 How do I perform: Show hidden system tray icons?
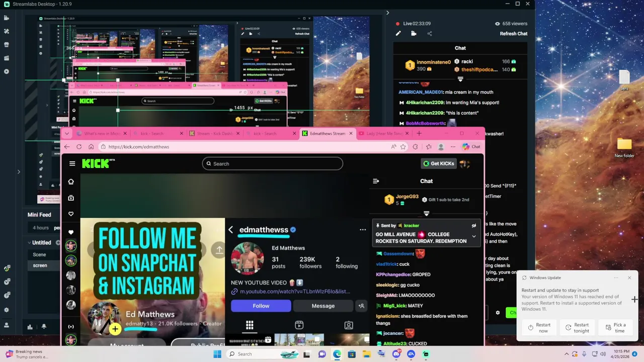click(x=567, y=354)
